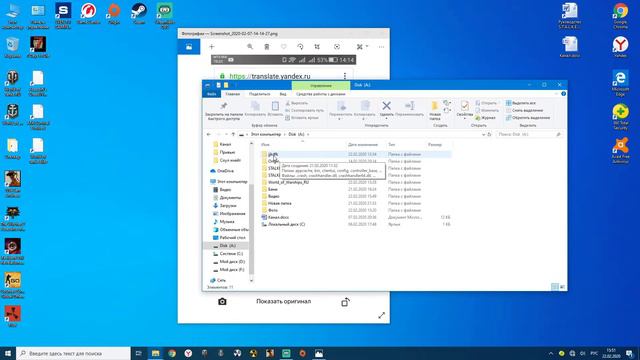The width and height of the screenshot is (640, 360).
Task: Click Снять выделение in the ribbon
Action: click(x=524, y=111)
